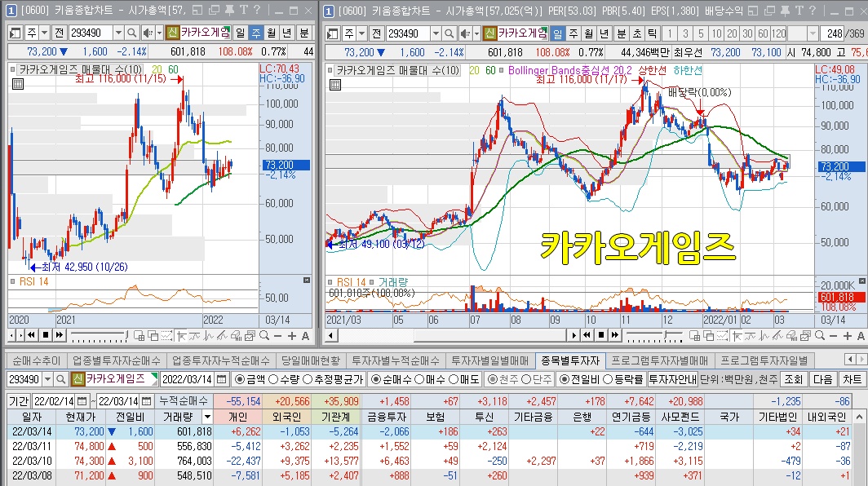This screenshot has height=486, width=868.
Task: Click the stop button in right chart playback controls
Action: [601, 335]
